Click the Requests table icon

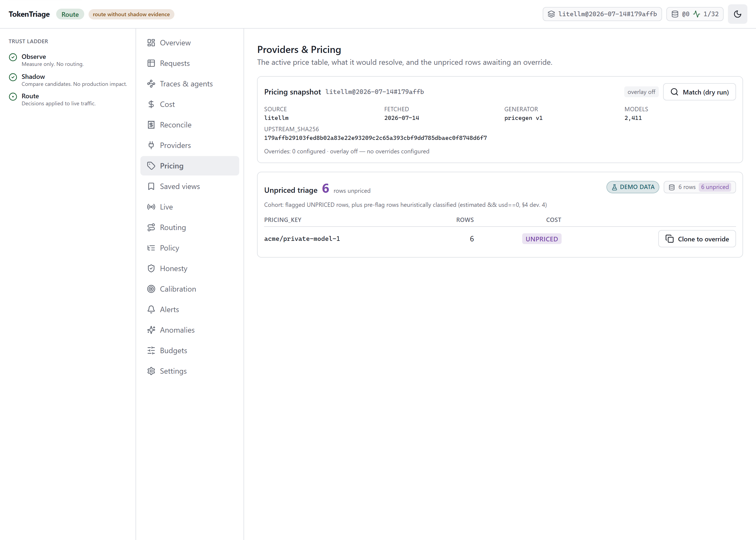151,63
